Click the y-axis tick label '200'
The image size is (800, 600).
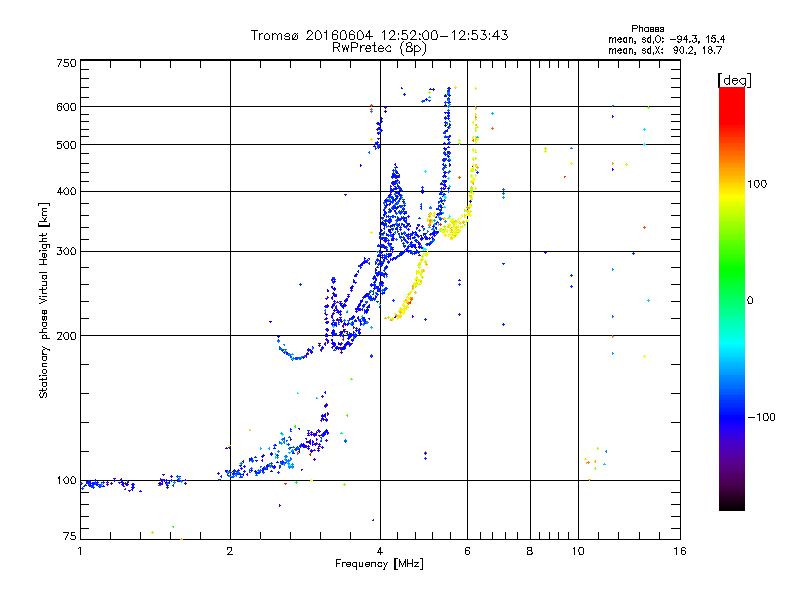point(66,336)
